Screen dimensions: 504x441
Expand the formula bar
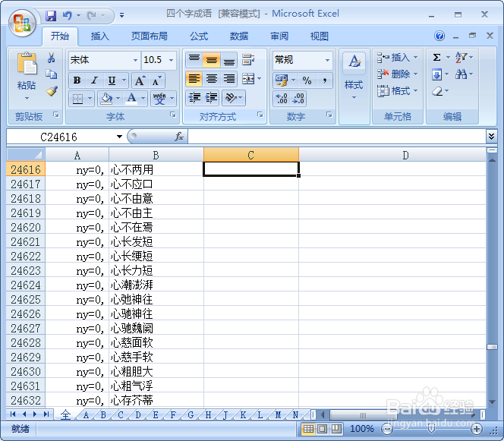click(x=491, y=137)
